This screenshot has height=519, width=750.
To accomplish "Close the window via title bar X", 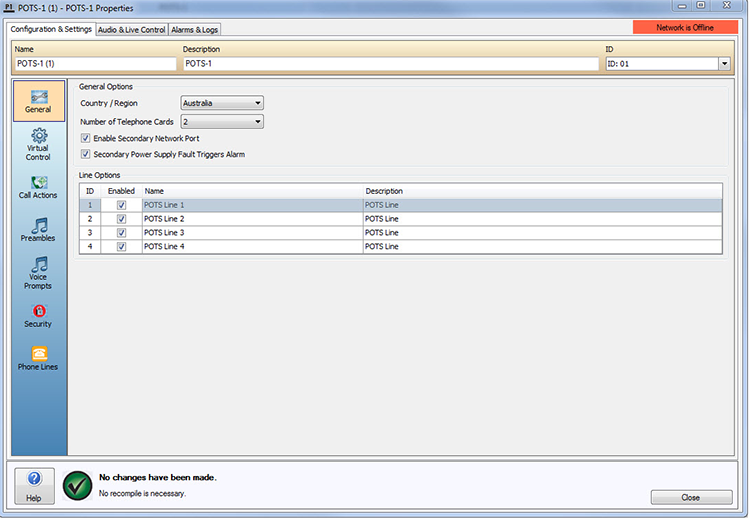I will (727, 6).
